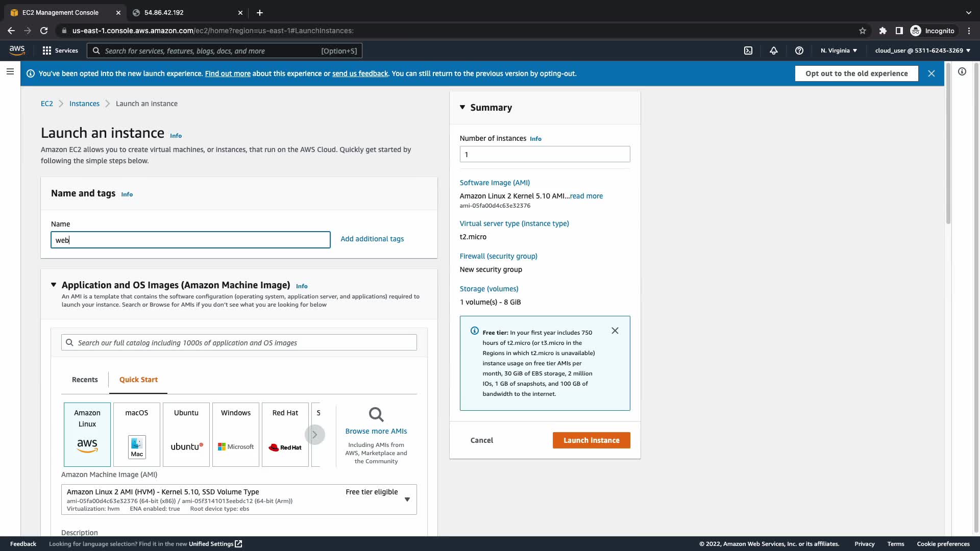This screenshot has width=980, height=551.
Task: Open AWS CloudShell icon in top bar
Action: pos(748,51)
